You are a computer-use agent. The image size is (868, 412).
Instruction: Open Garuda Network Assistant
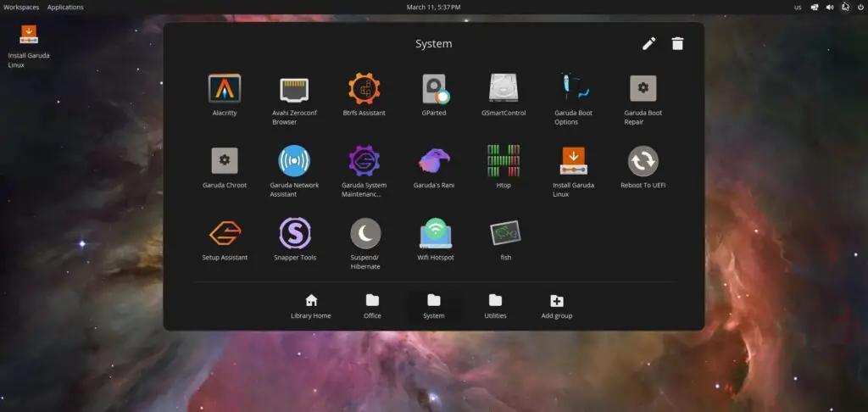coord(294,161)
